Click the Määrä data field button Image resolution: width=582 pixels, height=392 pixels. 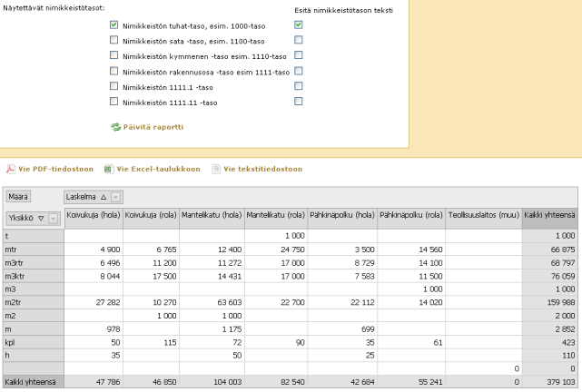[18, 196]
